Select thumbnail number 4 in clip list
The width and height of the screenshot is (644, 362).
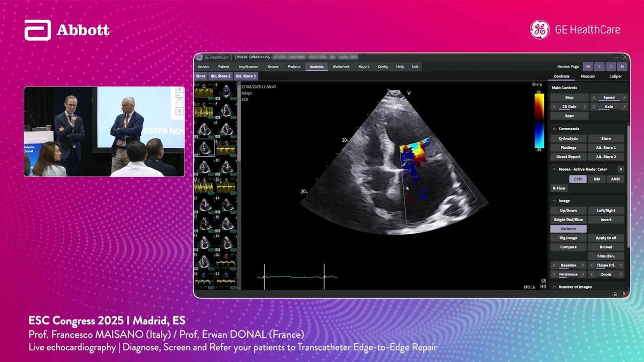click(226, 111)
